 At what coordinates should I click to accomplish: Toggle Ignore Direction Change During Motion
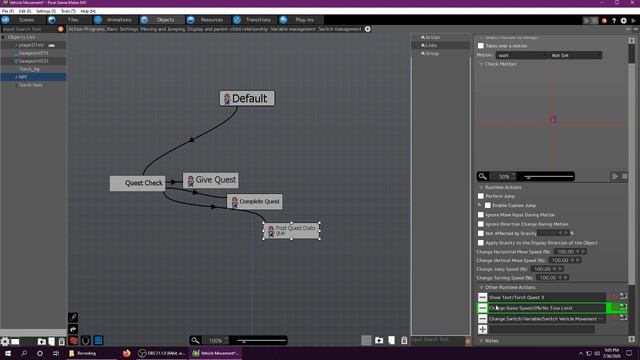481,224
